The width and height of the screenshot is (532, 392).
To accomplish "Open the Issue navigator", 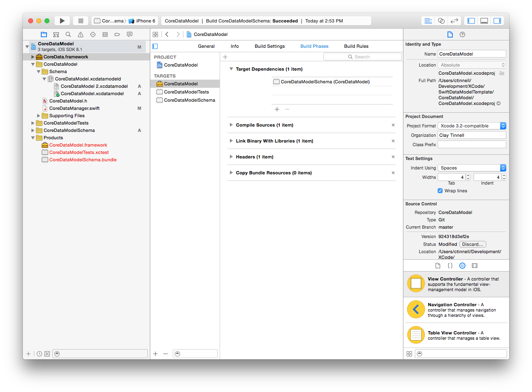I will 80,35.
